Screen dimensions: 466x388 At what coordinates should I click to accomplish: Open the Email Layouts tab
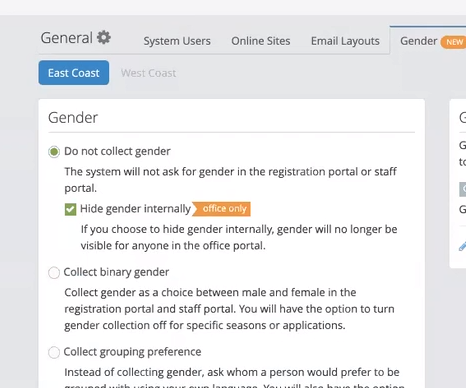345,41
